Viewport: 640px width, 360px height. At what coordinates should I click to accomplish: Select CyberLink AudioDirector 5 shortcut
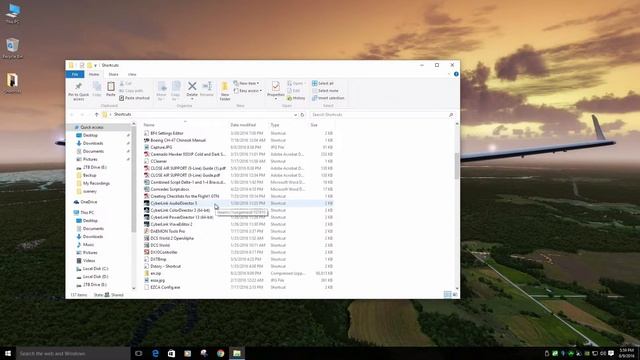173,203
